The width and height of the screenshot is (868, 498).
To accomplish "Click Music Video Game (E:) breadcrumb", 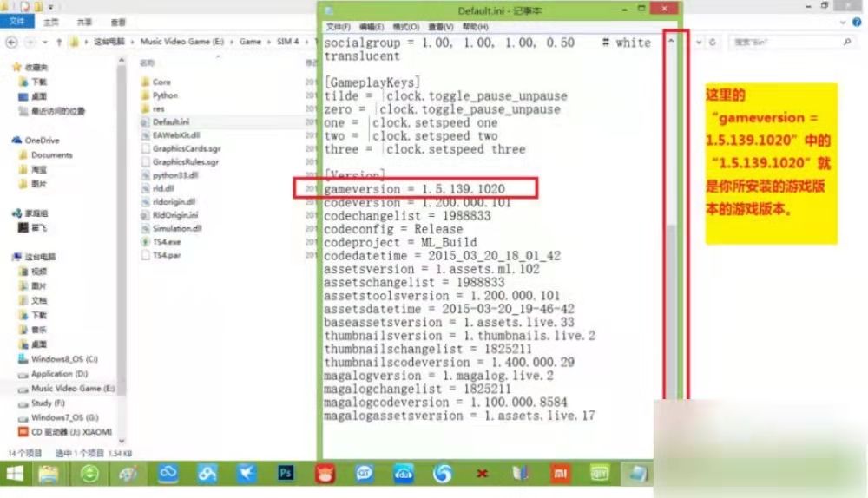I will (x=182, y=42).
